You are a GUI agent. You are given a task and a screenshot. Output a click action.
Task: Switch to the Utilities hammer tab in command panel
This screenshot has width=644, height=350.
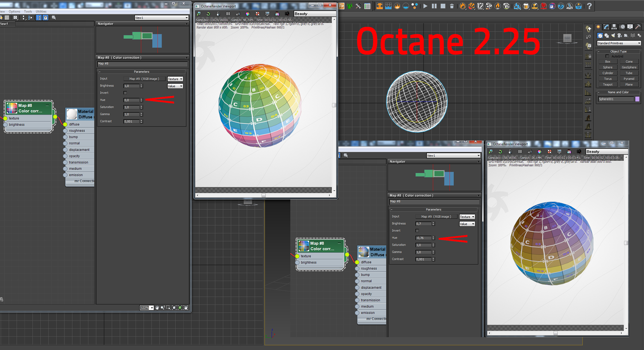point(638,27)
